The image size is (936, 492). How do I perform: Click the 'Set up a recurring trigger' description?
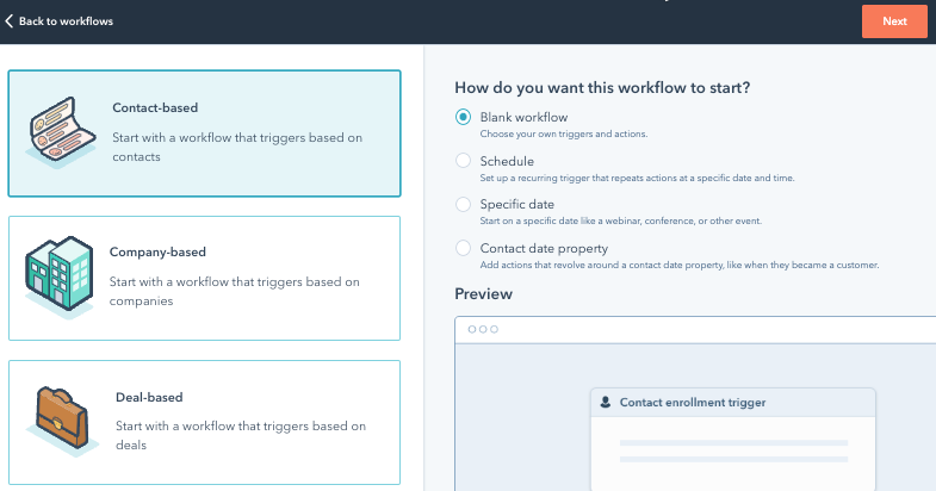point(637,178)
